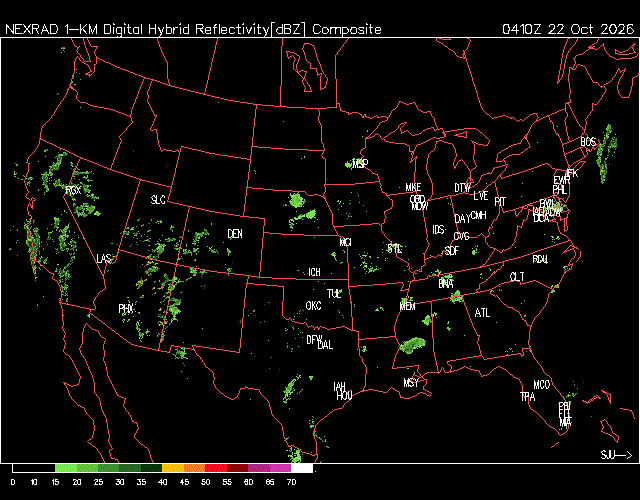
Task: Click the "MEM" airport label
Action: click(407, 306)
